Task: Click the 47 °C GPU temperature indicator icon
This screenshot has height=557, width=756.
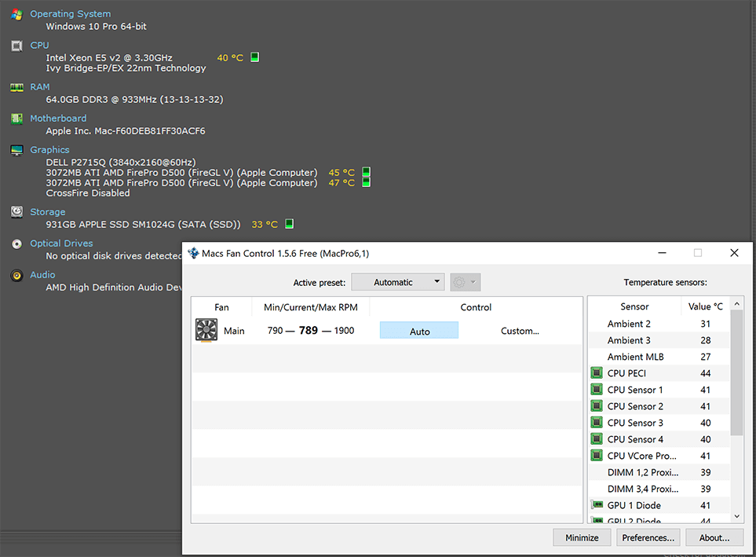Action: coord(367,182)
